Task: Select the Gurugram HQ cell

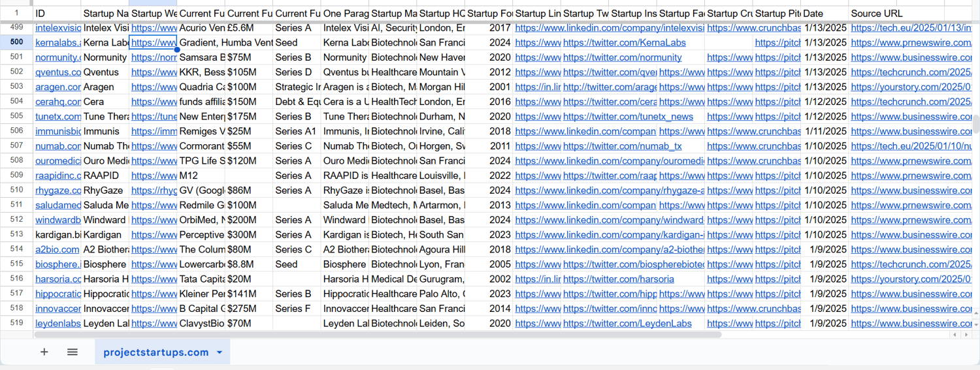Action: click(441, 279)
